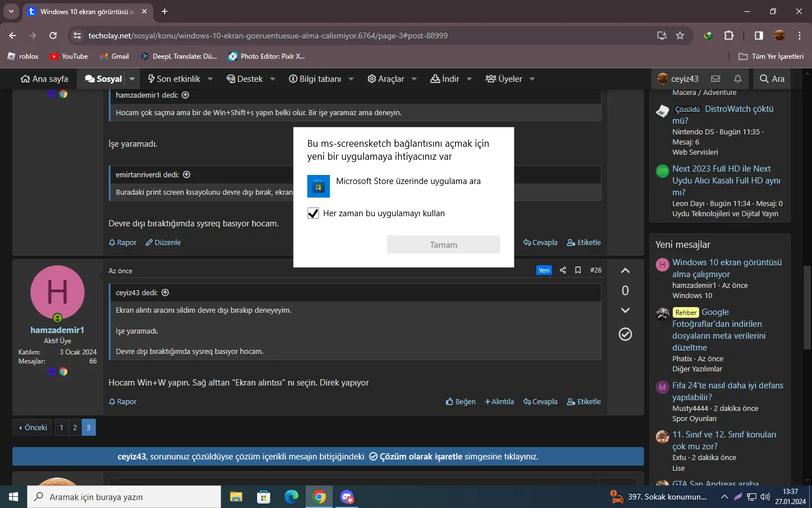Open Google Fotoğraflar rehber thread
Viewport: 812px width, 508px height.
pos(719,330)
